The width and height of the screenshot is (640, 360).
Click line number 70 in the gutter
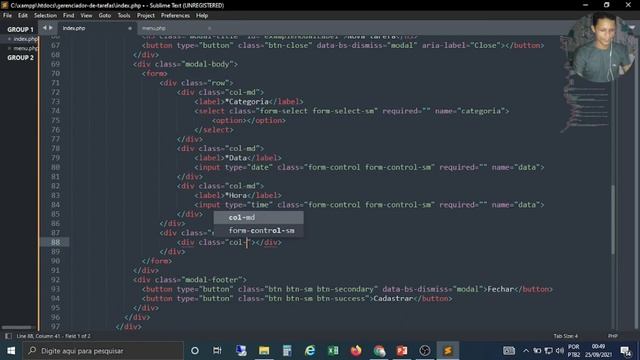point(55,73)
